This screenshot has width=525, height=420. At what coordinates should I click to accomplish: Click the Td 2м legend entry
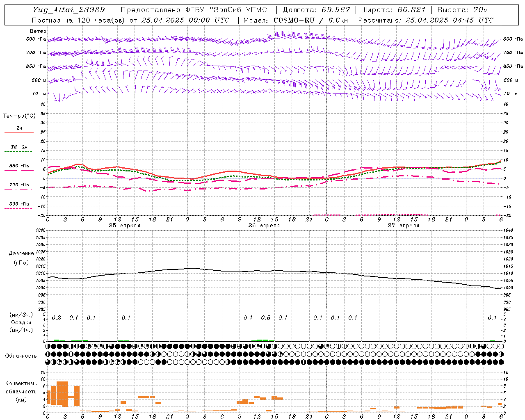[x=19, y=147]
